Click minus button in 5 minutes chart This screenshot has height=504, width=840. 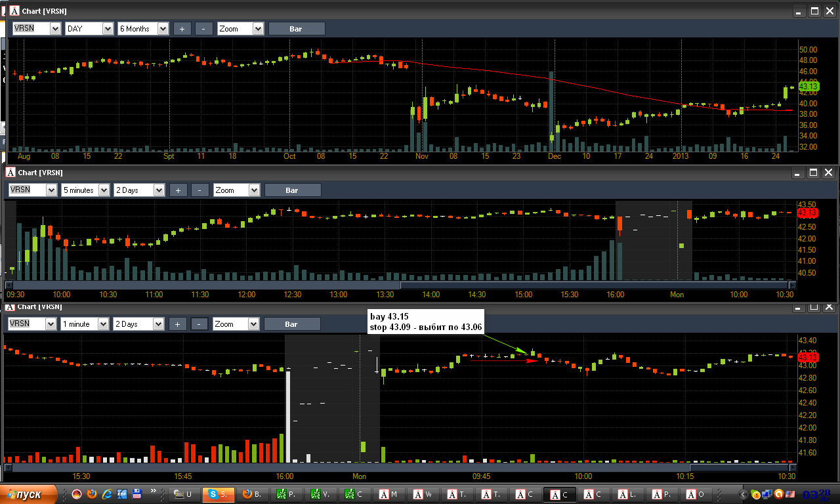[200, 190]
